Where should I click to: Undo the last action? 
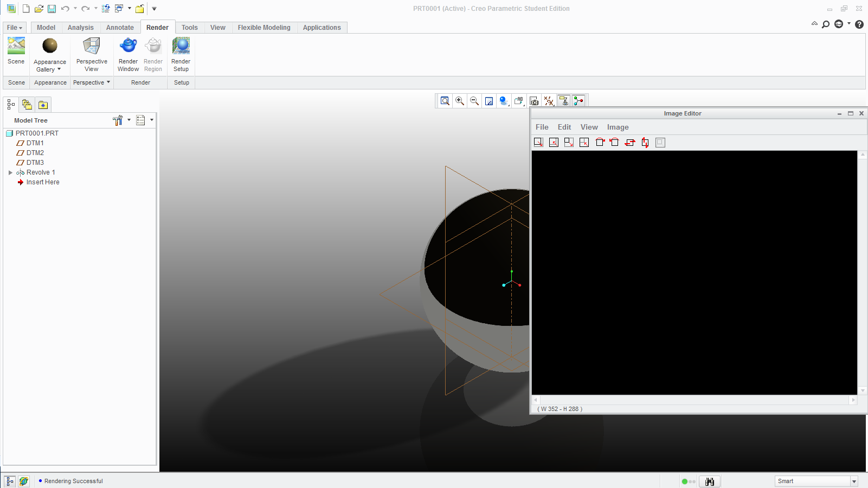(65, 8)
